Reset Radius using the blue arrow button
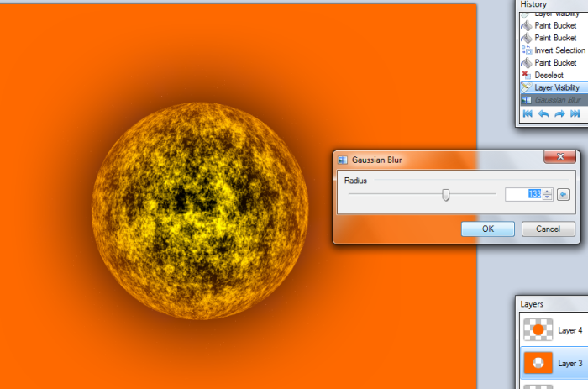This screenshot has height=389, width=588. click(563, 194)
